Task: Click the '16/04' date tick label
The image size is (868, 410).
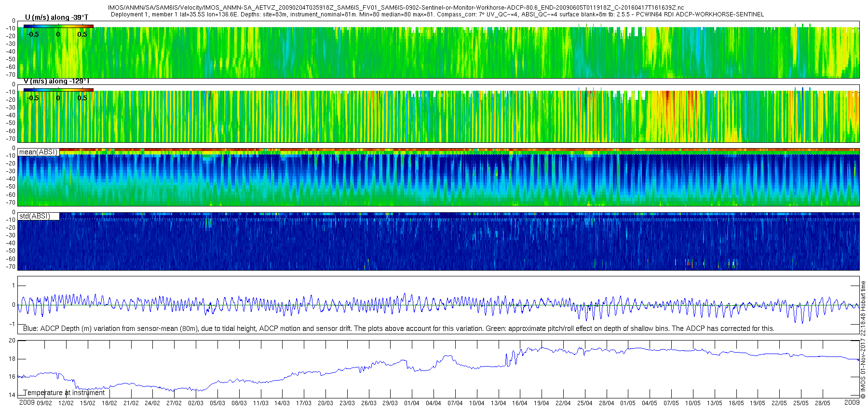Action: point(520,403)
